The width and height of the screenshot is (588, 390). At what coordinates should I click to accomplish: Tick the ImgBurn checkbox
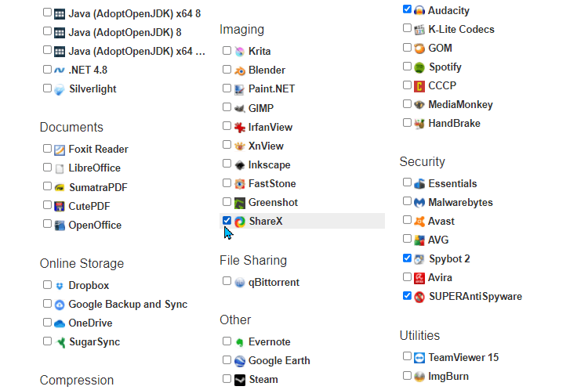pos(407,375)
